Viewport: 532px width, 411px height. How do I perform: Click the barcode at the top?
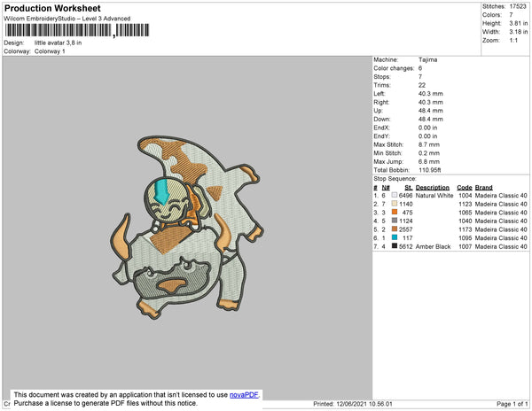click(x=77, y=30)
